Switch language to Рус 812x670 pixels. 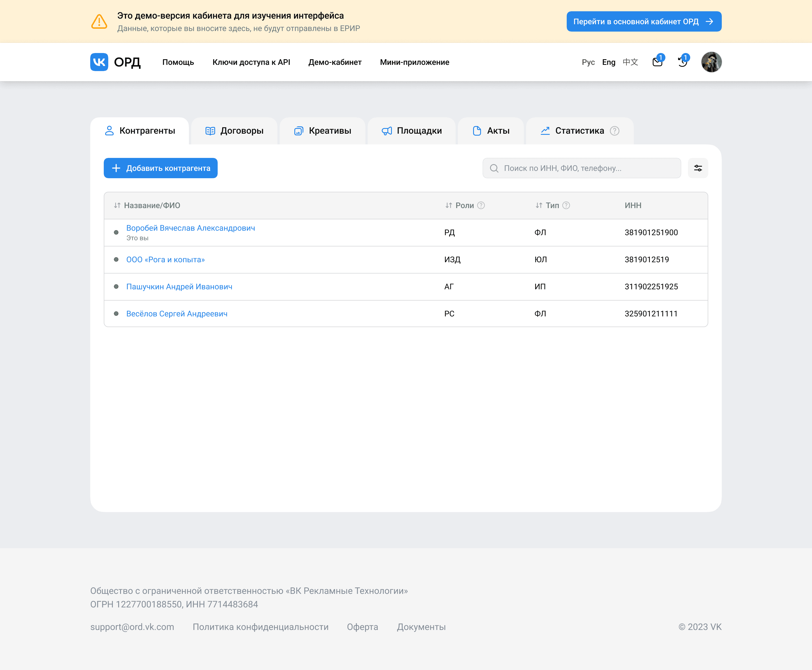588,62
